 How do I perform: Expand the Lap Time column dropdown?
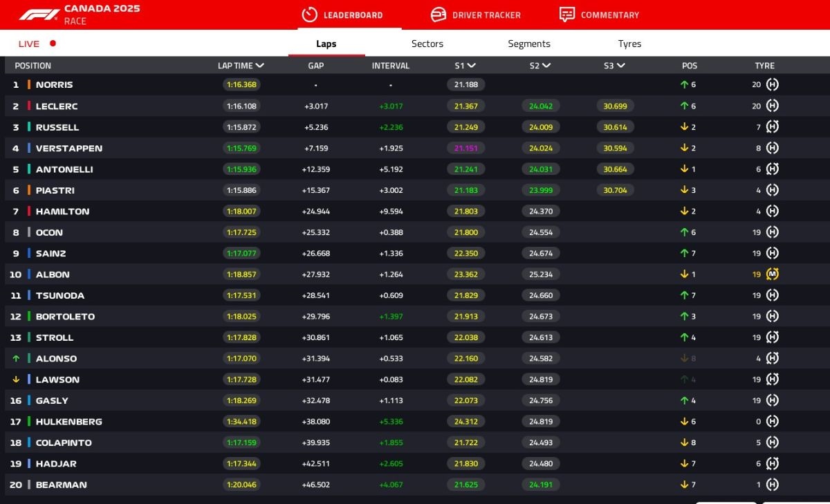[x=259, y=66]
